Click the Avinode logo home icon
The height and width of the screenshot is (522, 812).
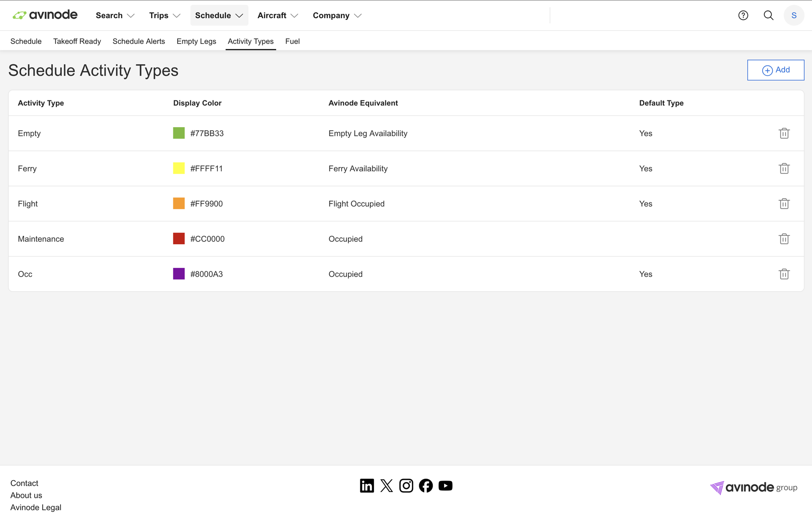[45, 15]
